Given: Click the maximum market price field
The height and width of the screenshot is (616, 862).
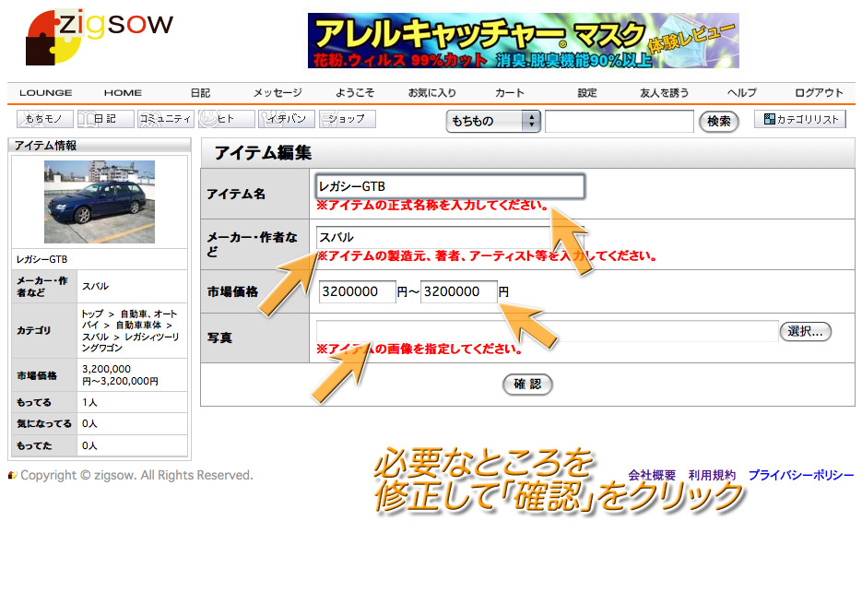Looking at the screenshot, I should point(459,291).
